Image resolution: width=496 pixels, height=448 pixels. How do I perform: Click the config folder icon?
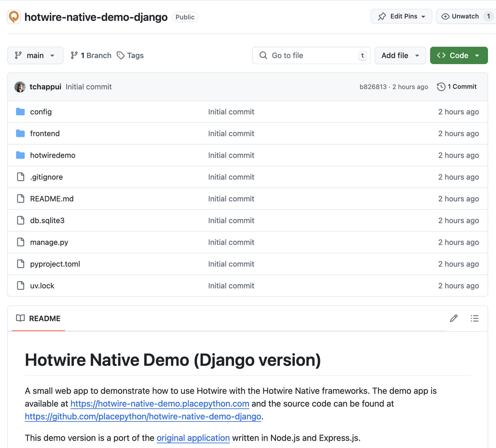coord(20,112)
